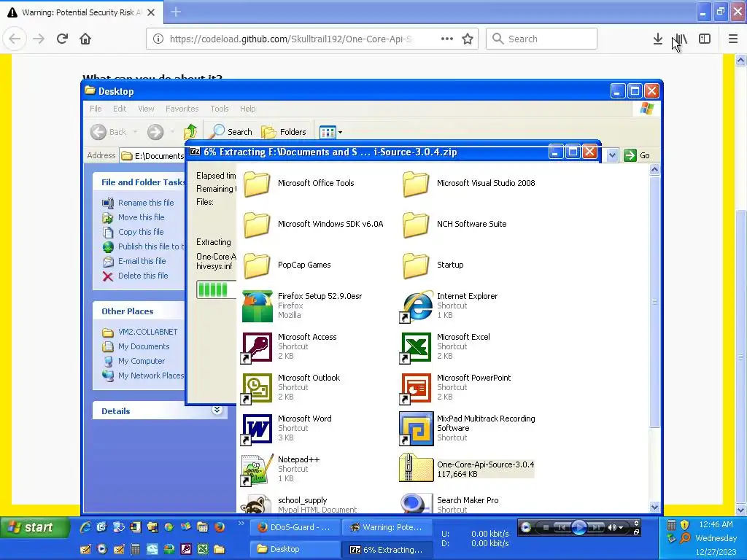Select the Microsoft Outlook shortcut icon
747x560 pixels.
tap(258, 388)
